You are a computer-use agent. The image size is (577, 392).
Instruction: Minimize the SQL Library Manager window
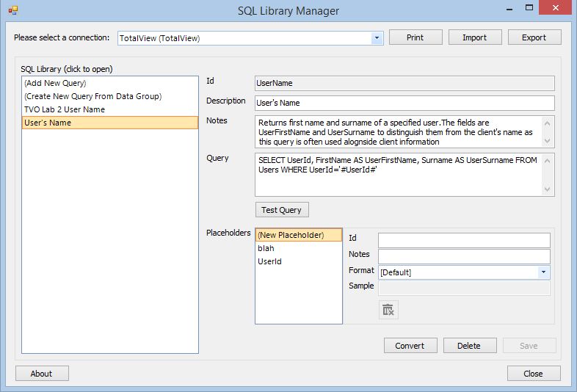[509, 9]
